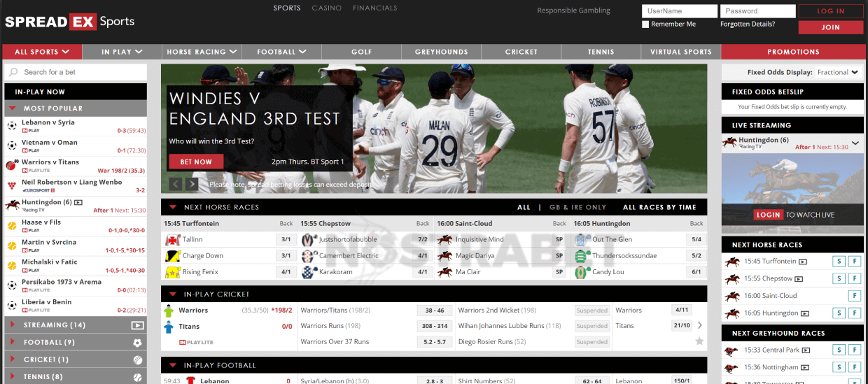Click the cricket ball icon beside Warriors v Titans
This screenshot has width=868, height=384.
tap(12, 166)
